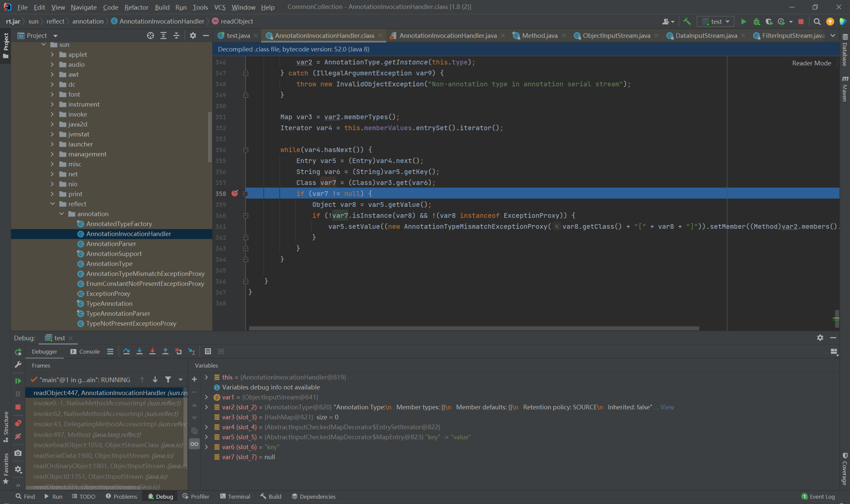
Task: Open the VCS menu
Action: [220, 7]
